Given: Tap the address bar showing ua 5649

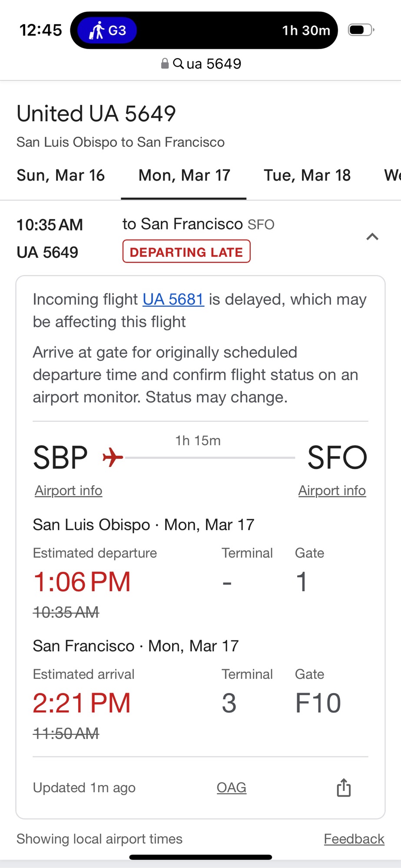Looking at the screenshot, I should pyautogui.click(x=213, y=64).
